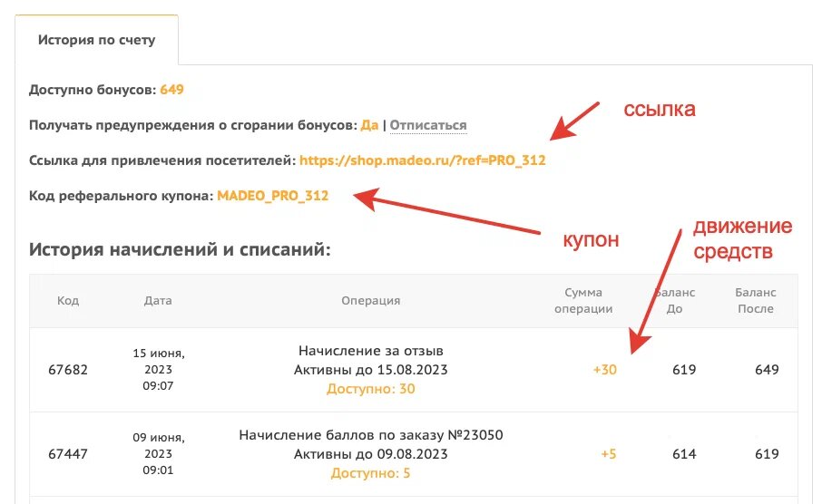Click the +30 operation amount

605,370
